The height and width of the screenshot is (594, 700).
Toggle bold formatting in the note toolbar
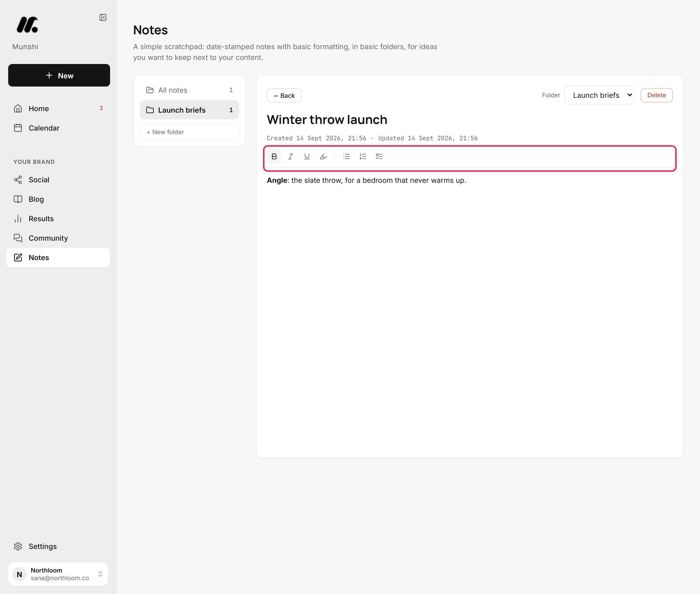(274, 156)
